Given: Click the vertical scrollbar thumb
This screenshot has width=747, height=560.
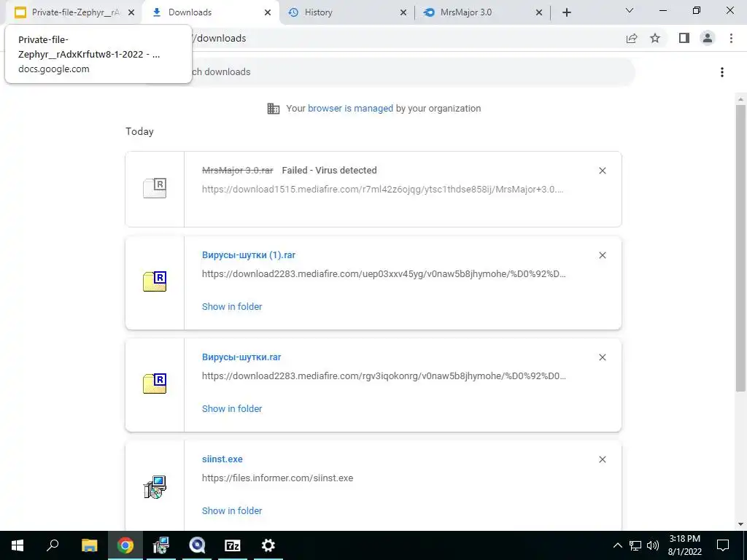Looking at the screenshot, I should [x=740, y=248].
